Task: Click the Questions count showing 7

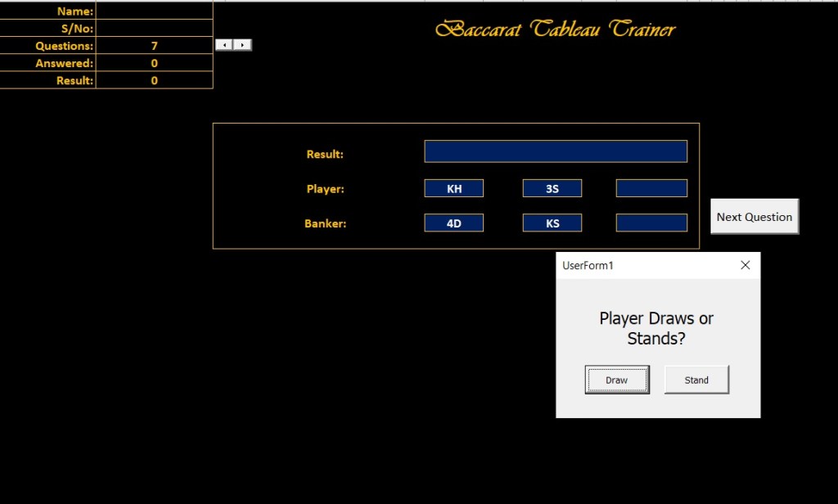Action: coord(154,45)
